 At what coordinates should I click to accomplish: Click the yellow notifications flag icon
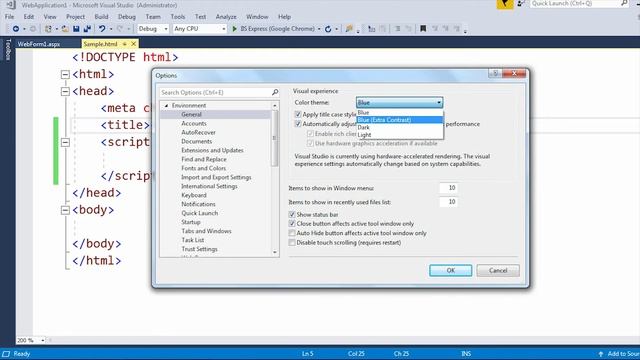tap(505, 4)
